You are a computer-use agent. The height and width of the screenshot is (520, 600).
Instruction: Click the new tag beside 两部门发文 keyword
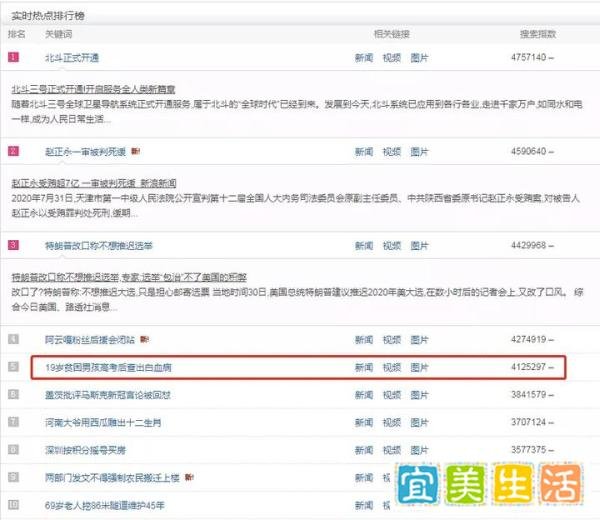(x=189, y=477)
